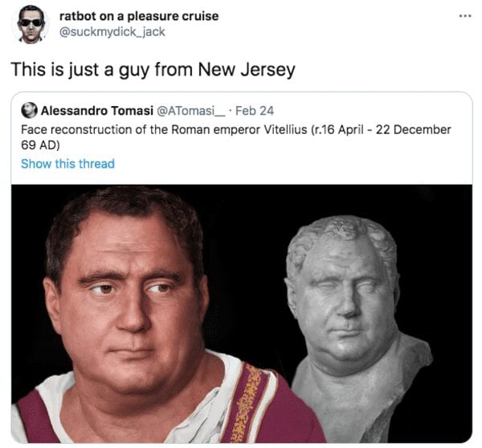This screenshot has height=448, width=482.
Task: Click "Show this thread" link
Action: coord(68,164)
